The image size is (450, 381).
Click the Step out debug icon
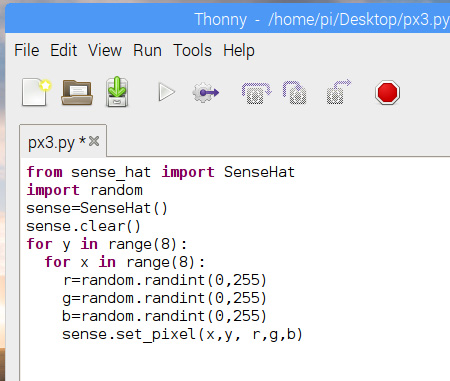(339, 92)
